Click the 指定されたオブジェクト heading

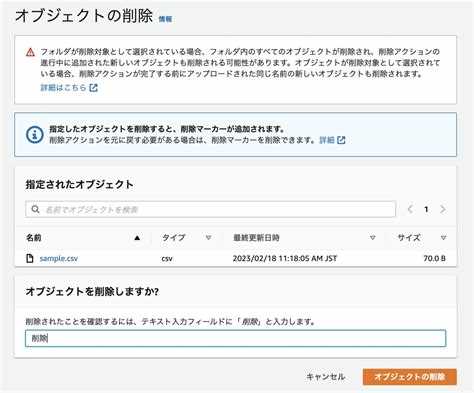click(x=80, y=184)
